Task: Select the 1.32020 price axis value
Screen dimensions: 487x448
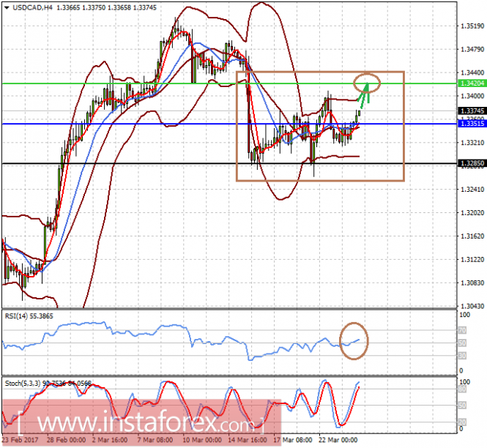Action: click(472, 213)
